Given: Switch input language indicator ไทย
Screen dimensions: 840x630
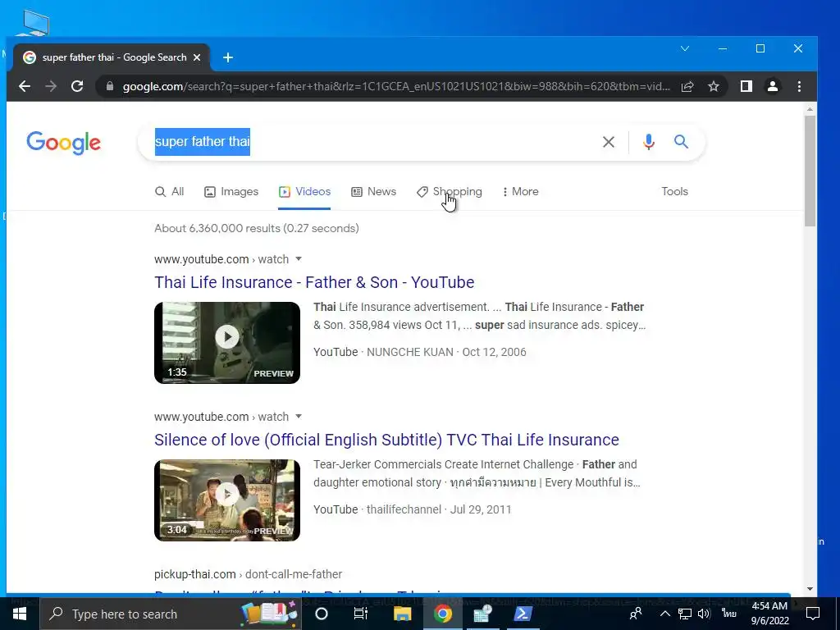Looking at the screenshot, I should [x=728, y=614].
